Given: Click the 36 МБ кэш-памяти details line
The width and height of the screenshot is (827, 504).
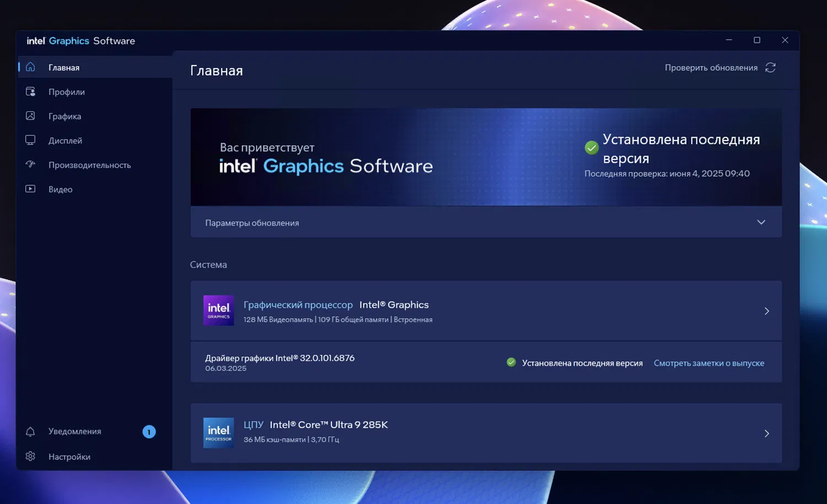Looking at the screenshot, I should (x=292, y=439).
